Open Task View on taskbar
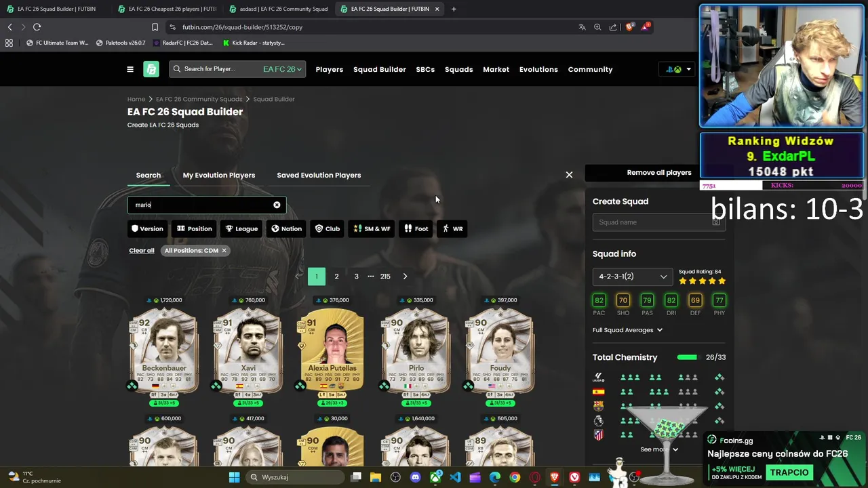 (356, 477)
